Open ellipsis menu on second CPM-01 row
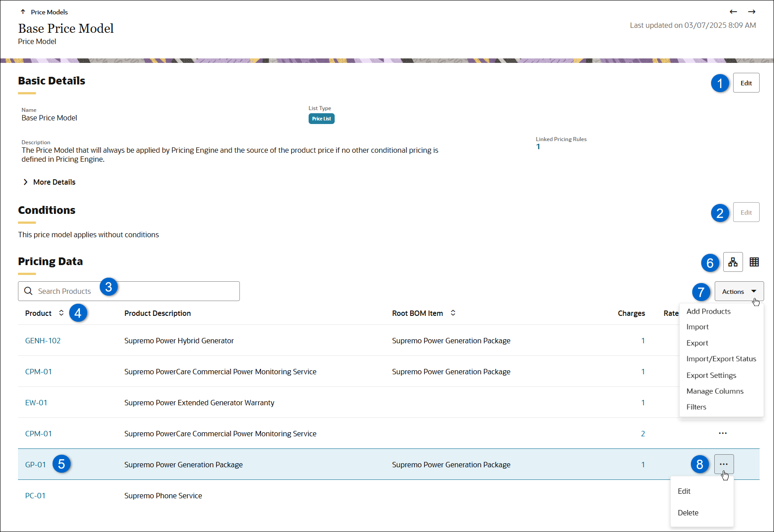This screenshot has width=774, height=532. [x=722, y=433]
